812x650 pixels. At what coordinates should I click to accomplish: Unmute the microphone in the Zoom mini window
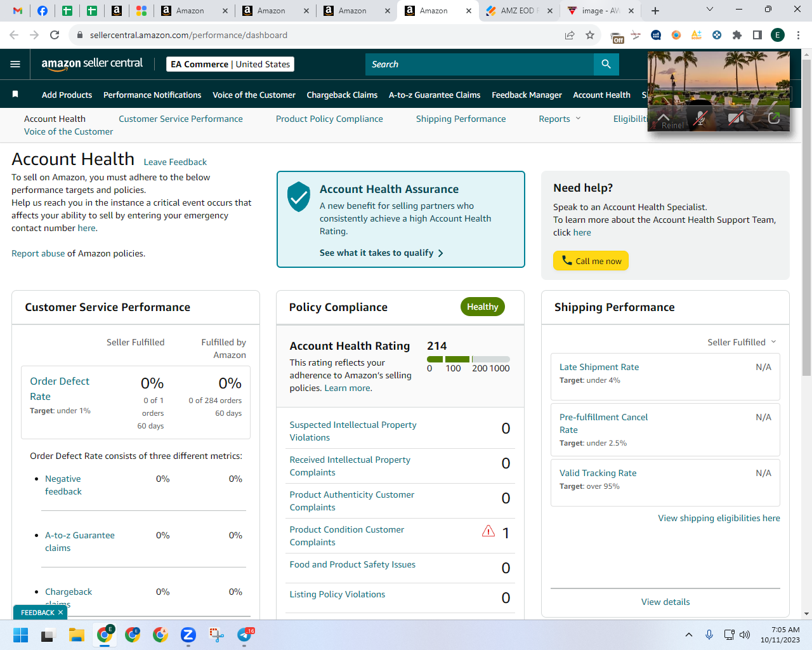click(700, 119)
